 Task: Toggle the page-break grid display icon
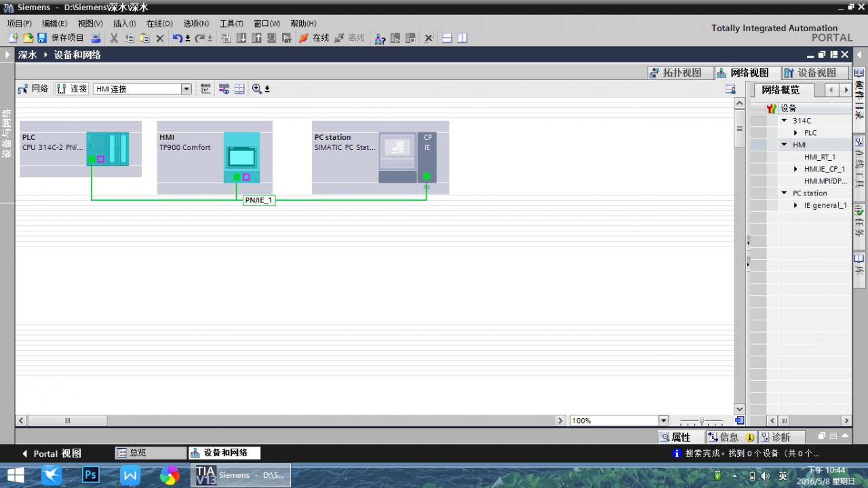[239, 89]
